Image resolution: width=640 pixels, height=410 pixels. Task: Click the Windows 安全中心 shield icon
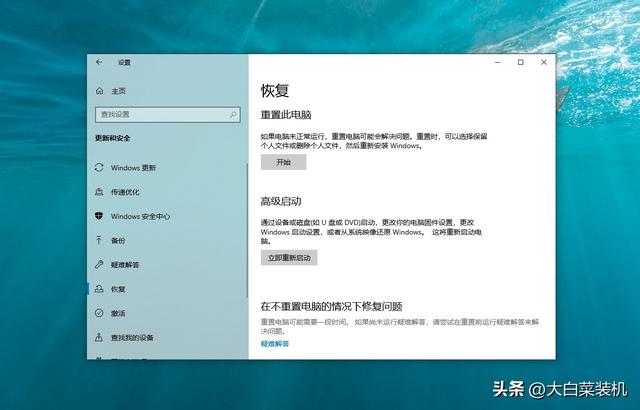click(x=99, y=216)
